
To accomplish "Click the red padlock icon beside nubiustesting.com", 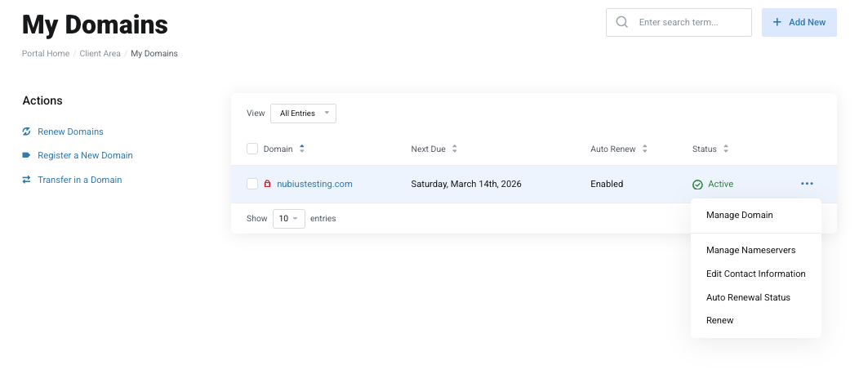I will (268, 185).
